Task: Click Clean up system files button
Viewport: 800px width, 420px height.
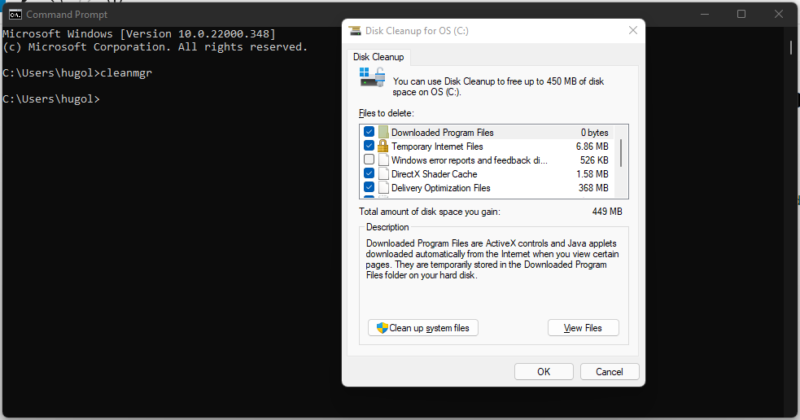Action: [423, 328]
